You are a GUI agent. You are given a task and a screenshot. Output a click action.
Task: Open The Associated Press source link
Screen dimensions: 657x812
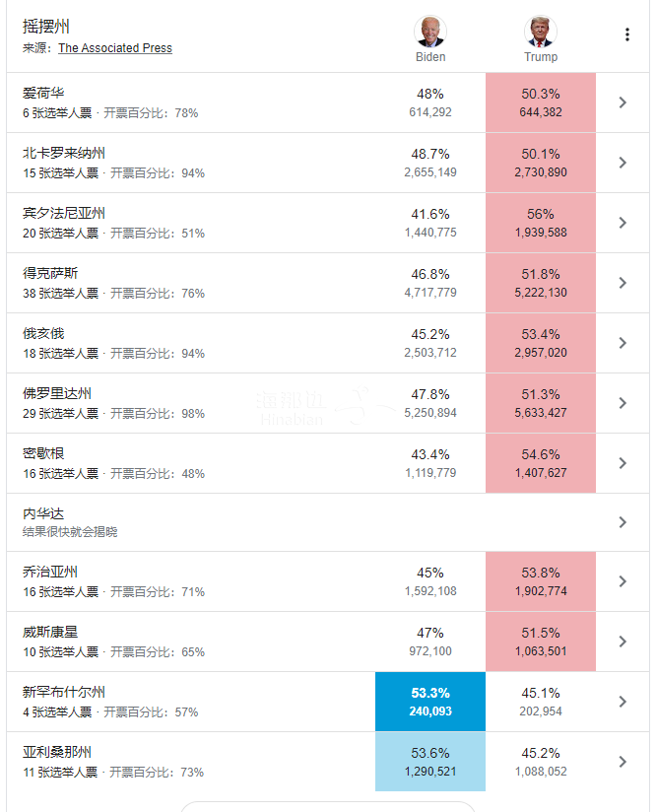[x=115, y=48]
